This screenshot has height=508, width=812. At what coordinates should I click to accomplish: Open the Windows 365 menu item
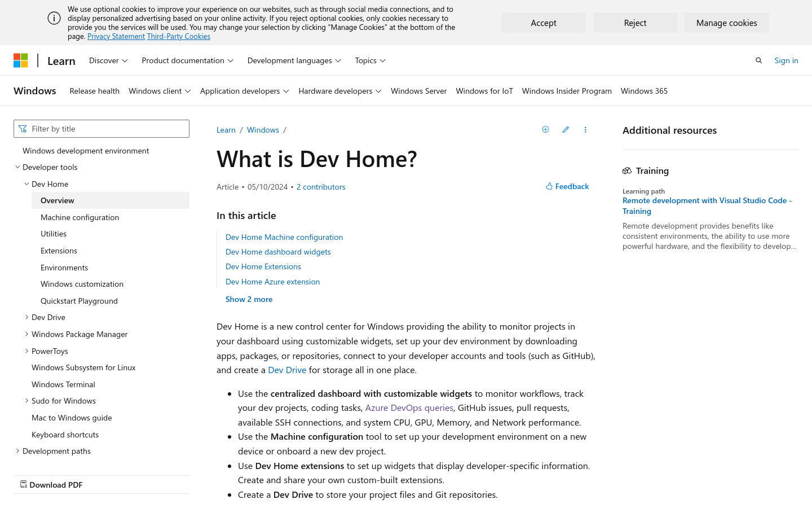[x=644, y=91]
